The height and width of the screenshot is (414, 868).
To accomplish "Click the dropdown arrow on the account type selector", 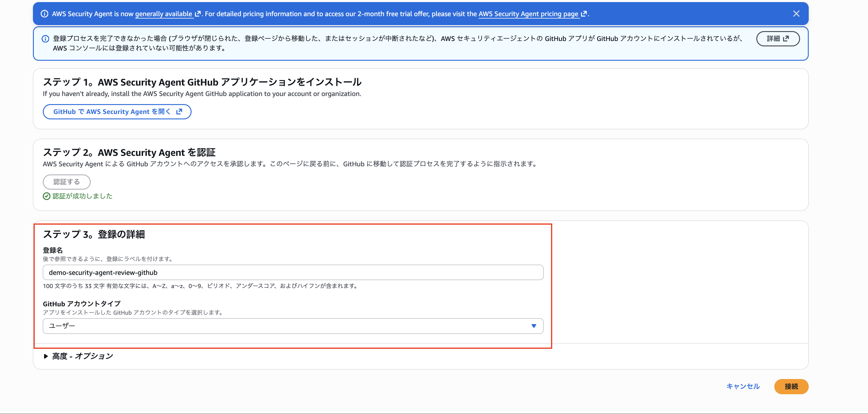I will 533,326.
